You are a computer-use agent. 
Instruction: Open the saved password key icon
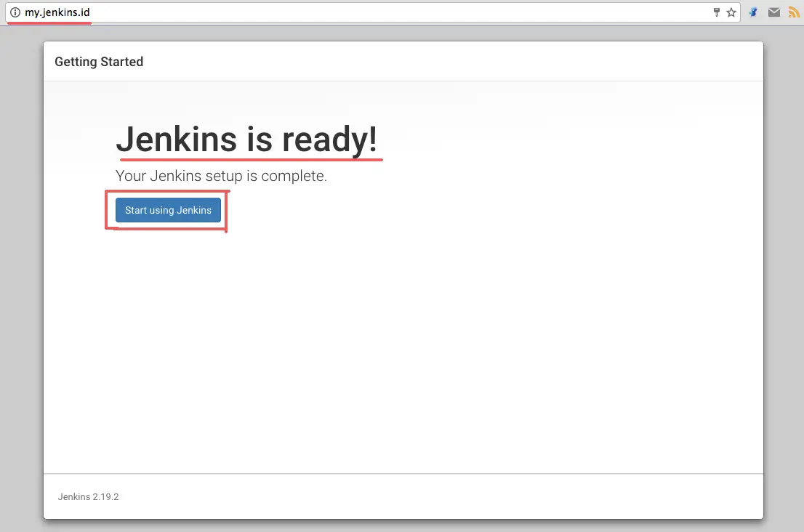[x=716, y=12]
